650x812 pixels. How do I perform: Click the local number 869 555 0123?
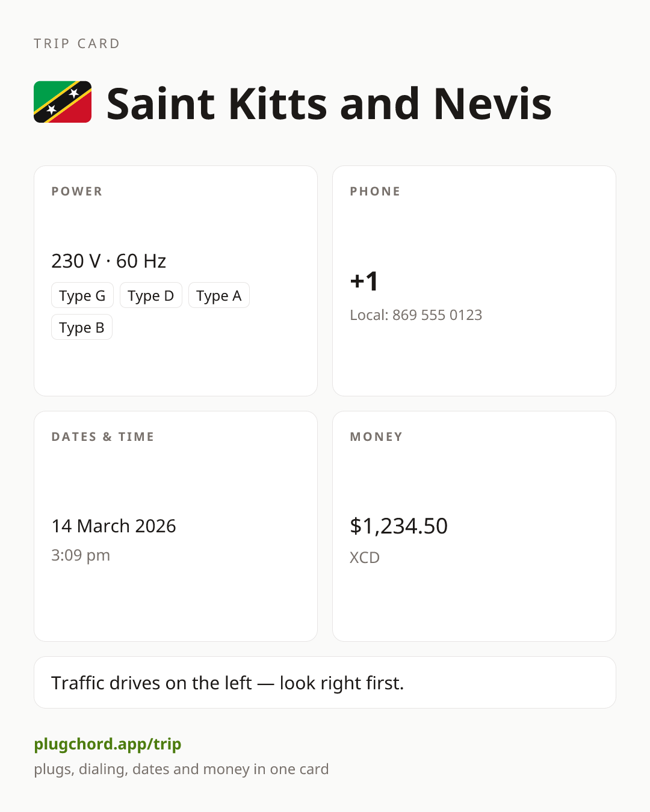pos(437,315)
